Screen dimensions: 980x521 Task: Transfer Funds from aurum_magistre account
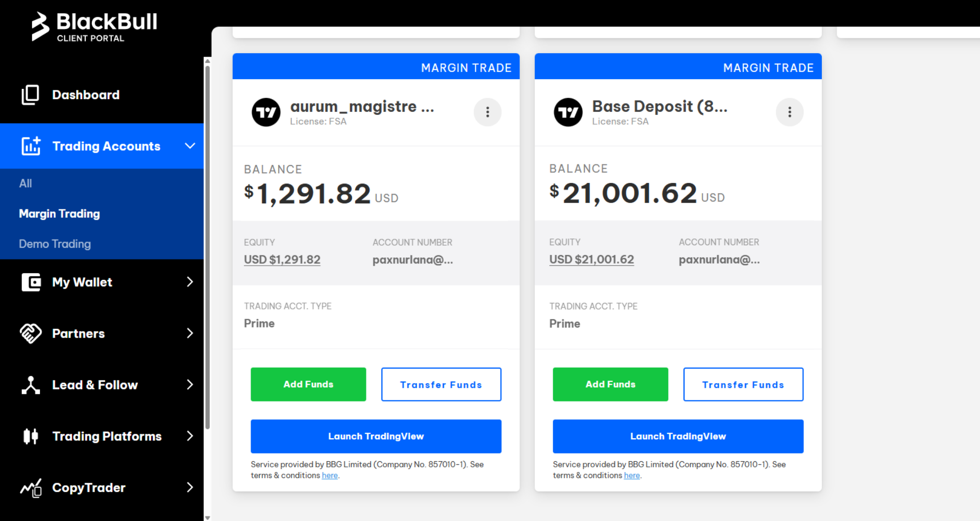tap(441, 384)
